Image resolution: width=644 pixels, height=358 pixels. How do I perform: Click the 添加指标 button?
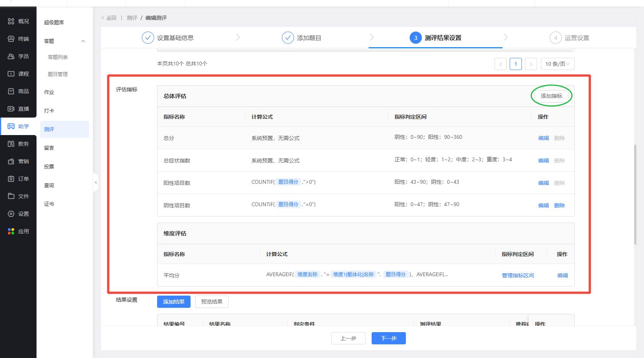coord(551,96)
